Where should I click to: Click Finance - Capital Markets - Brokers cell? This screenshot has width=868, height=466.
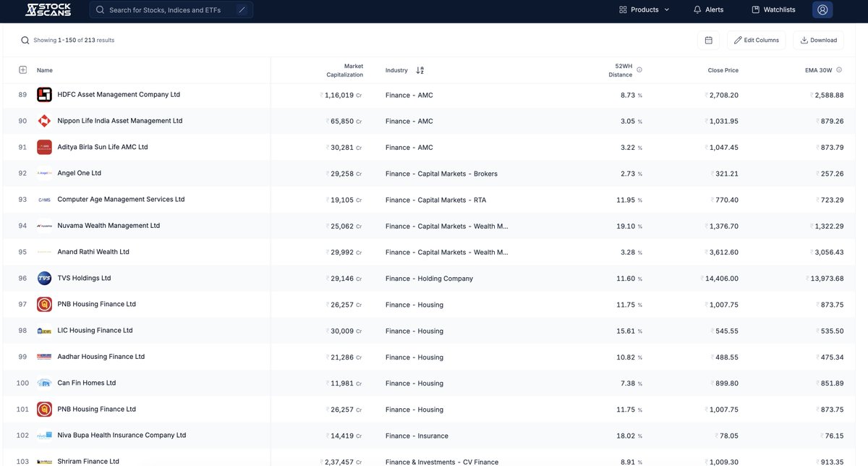pos(441,174)
